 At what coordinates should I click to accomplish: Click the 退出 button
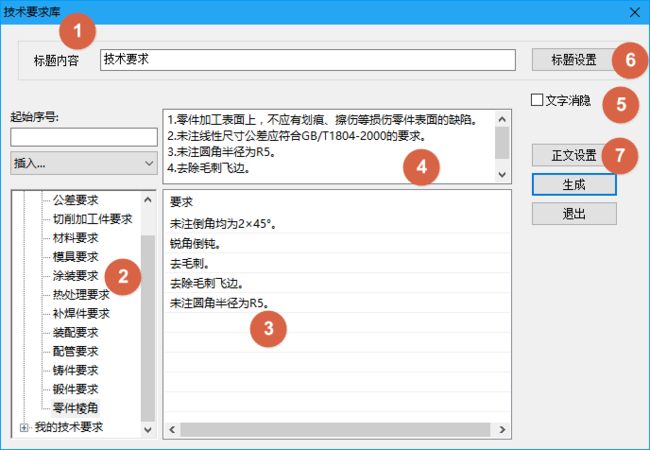tap(574, 214)
